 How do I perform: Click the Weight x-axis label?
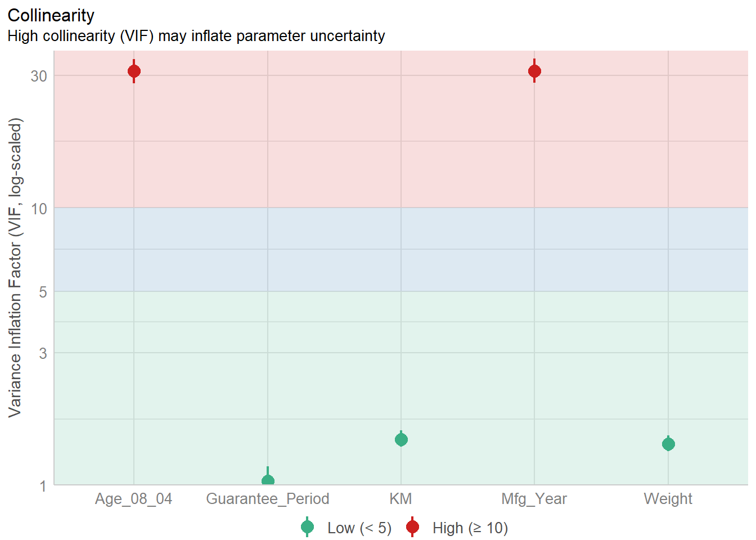(668, 499)
